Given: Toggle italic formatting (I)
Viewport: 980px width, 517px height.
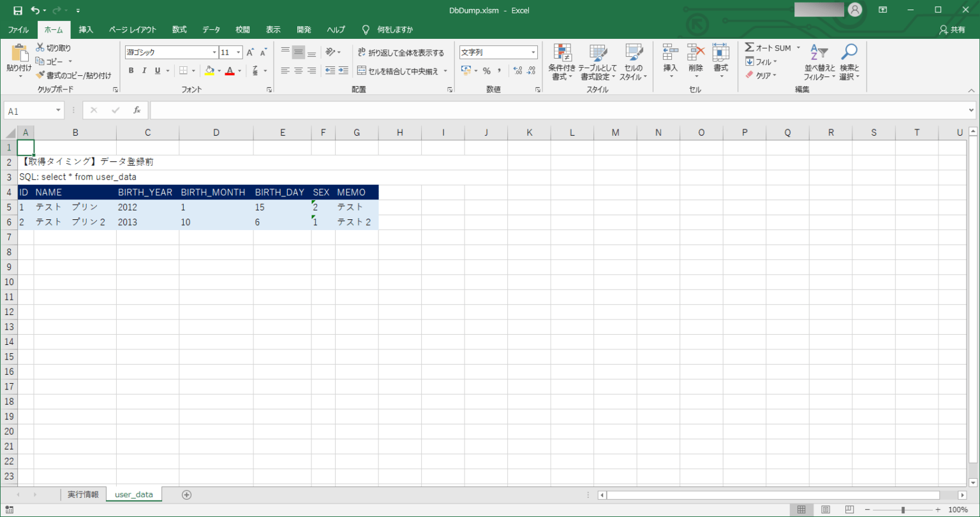Looking at the screenshot, I should [144, 71].
